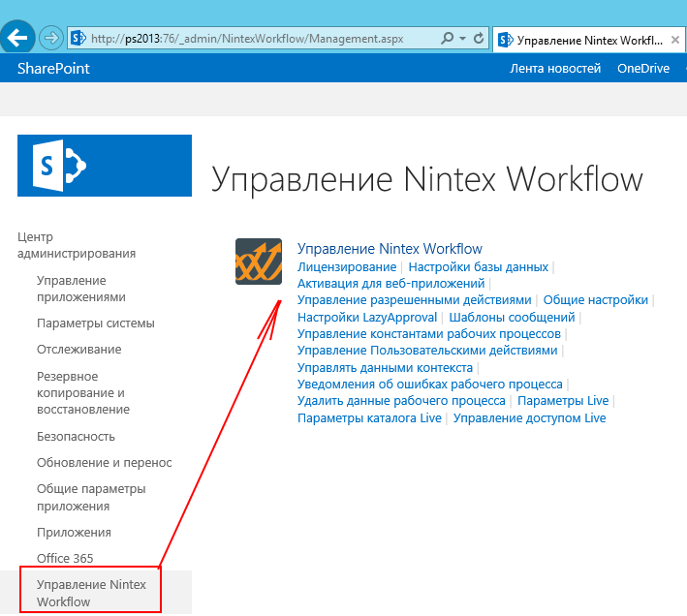
Task: Open 'Управление приложениями' in left navigation
Action: point(81,289)
